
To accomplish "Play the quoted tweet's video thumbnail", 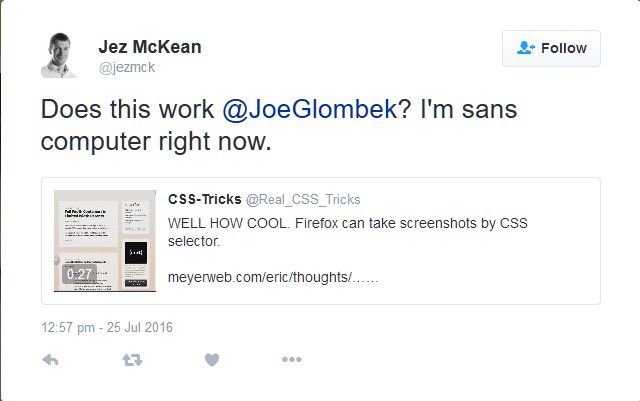I will 101,240.
